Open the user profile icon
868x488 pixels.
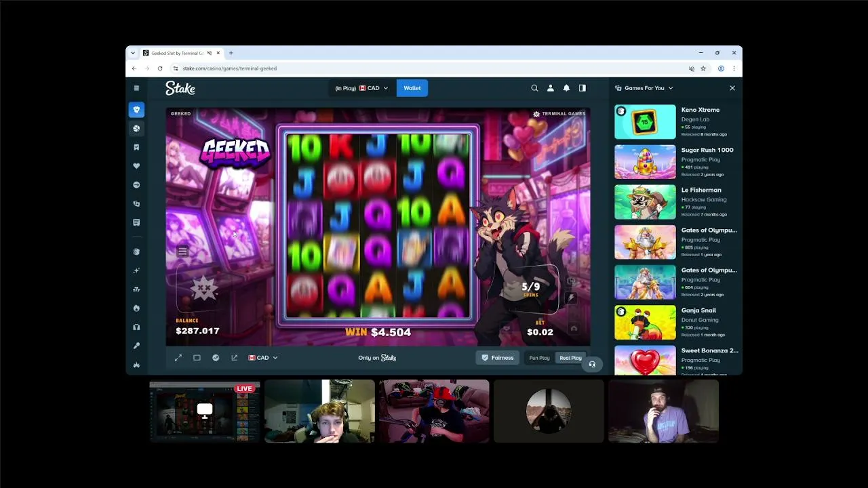550,88
